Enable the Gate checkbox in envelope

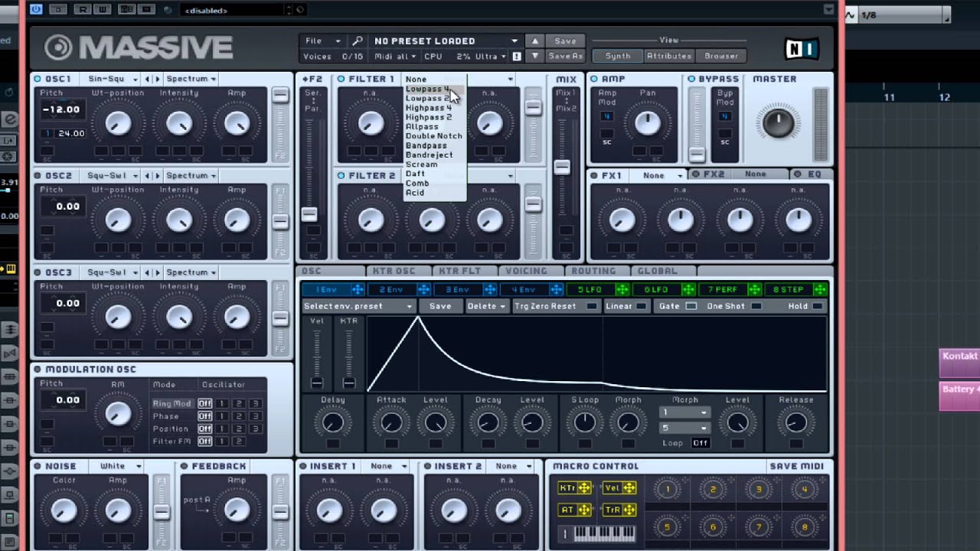pyautogui.click(x=691, y=306)
